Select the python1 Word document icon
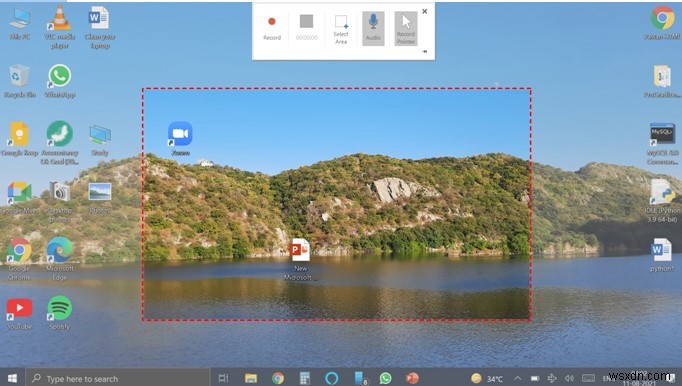The width and height of the screenshot is (682, 386). coord(662,255)
